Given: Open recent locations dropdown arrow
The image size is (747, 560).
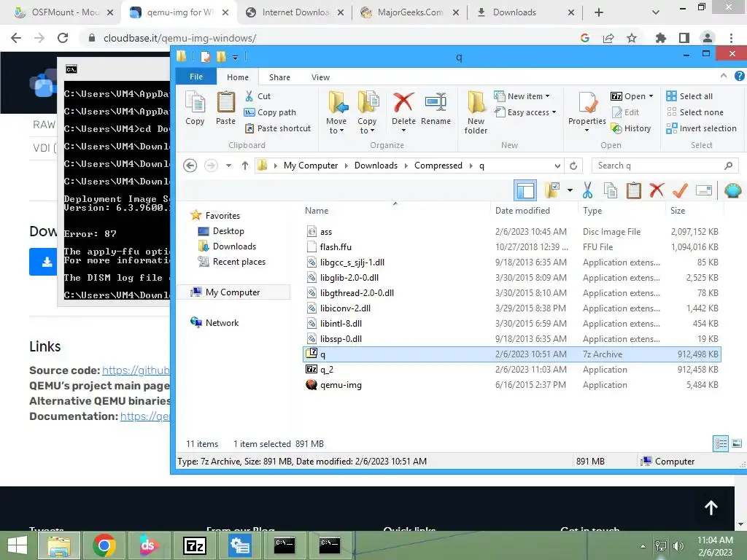Looking at the screenshot, I should (x=228, y=166).
